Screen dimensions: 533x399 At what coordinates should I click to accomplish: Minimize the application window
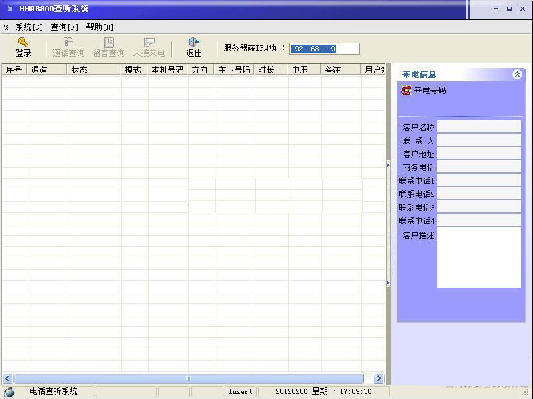click(x=497, y=9)
